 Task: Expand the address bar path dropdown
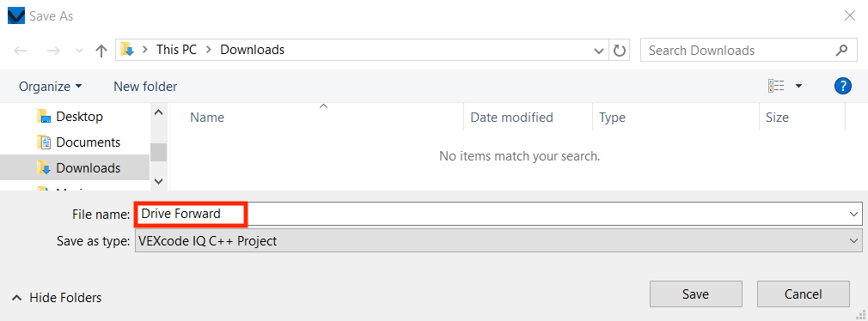pos(598,51)
